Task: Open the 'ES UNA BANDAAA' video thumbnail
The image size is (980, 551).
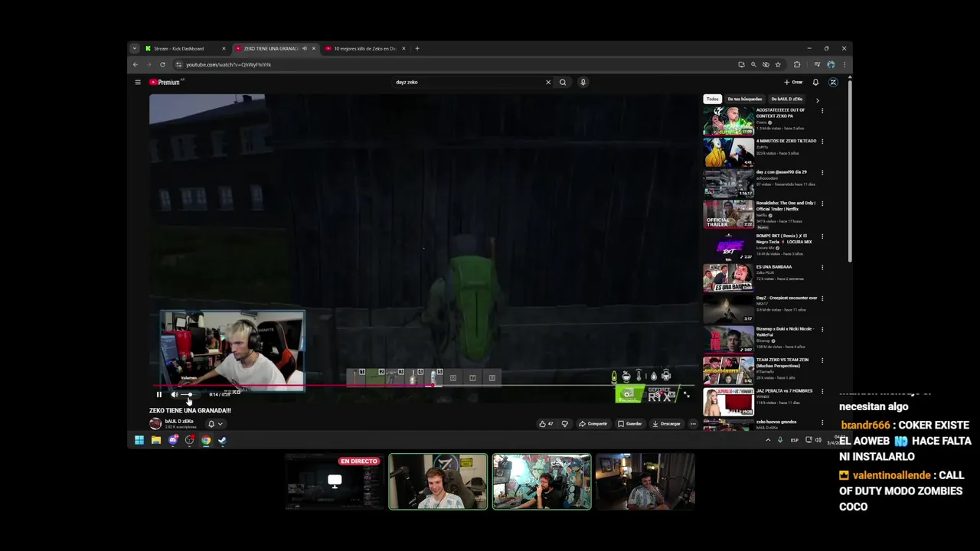Action: point(728,277)
